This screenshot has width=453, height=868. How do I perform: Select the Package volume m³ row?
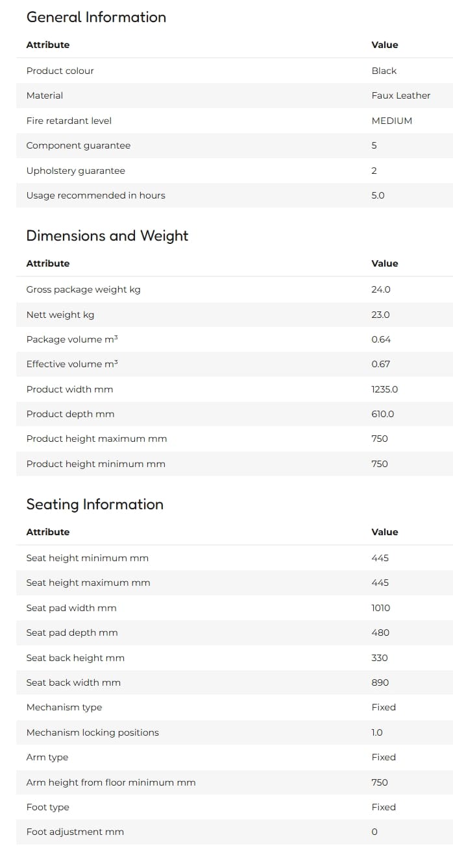tap(234, 339)
